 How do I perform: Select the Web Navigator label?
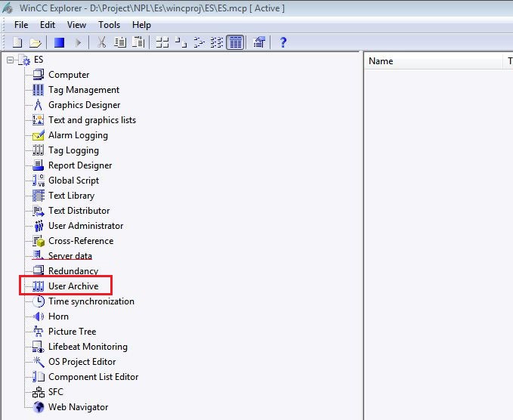point(78,407)
